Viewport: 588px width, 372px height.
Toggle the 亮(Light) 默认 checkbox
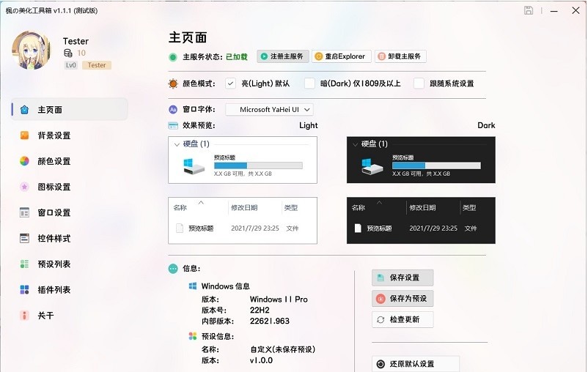(230, 83)
